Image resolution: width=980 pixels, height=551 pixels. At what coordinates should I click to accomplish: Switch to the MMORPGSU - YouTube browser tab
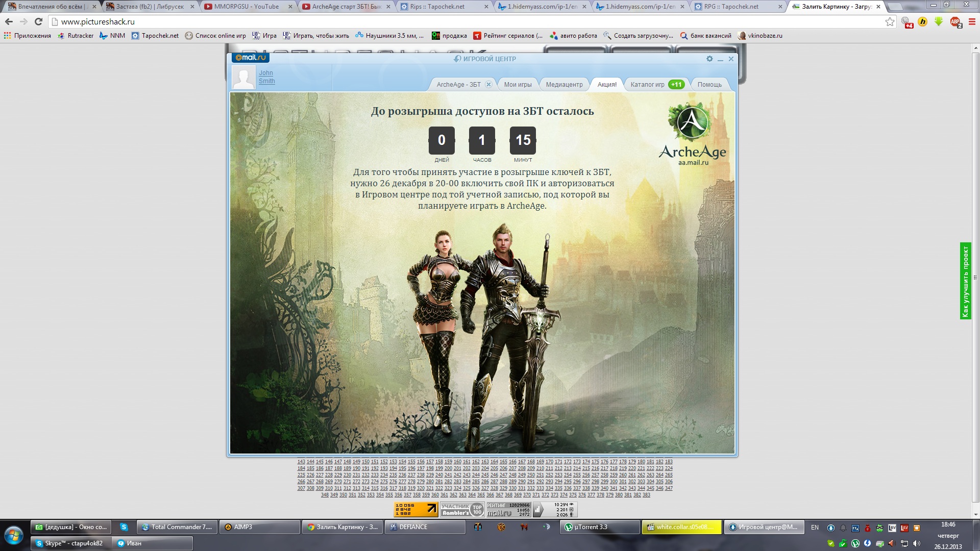pyautogui.click(x=247, y=7)
